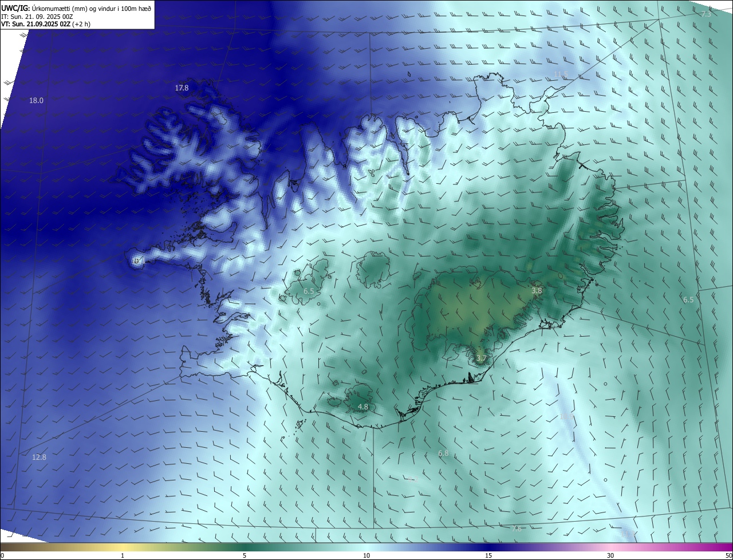Click the 3.7 value label

481,359
